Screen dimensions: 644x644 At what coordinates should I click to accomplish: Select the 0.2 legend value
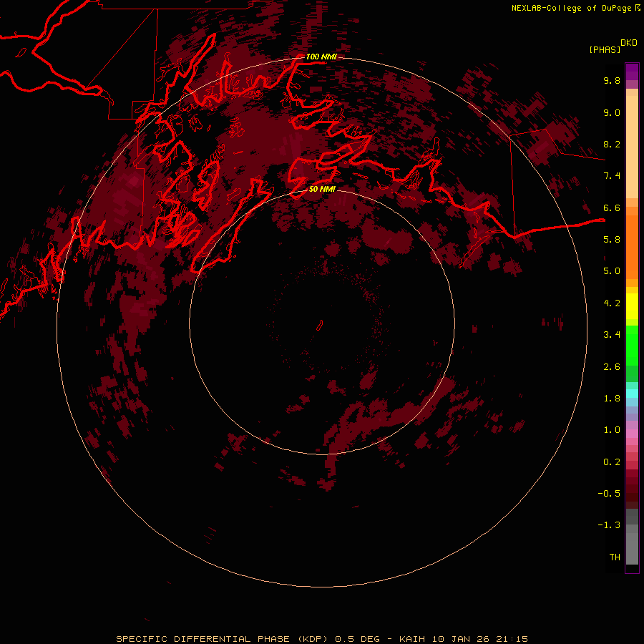coord(612,462)
